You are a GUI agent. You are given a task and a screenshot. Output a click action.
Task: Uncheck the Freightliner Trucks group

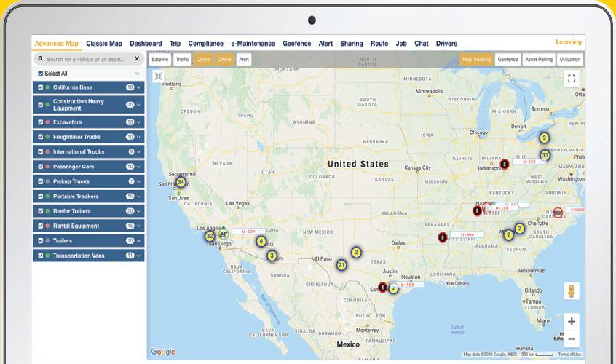41,137
